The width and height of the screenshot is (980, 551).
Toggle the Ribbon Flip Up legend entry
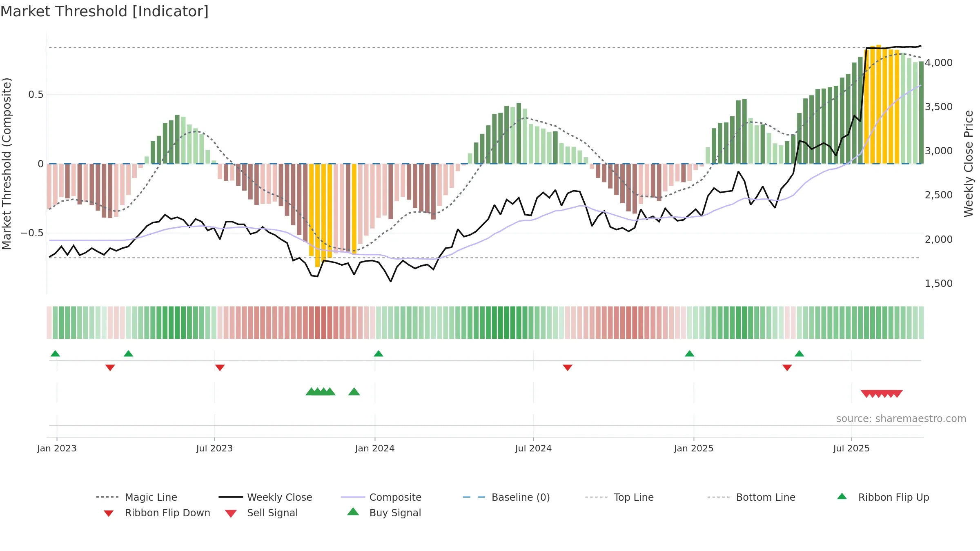[x=883, y=497]
